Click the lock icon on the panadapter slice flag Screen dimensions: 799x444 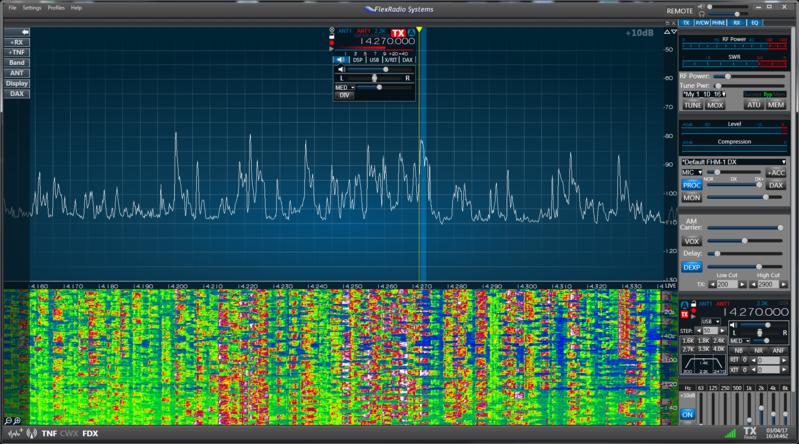332,37
